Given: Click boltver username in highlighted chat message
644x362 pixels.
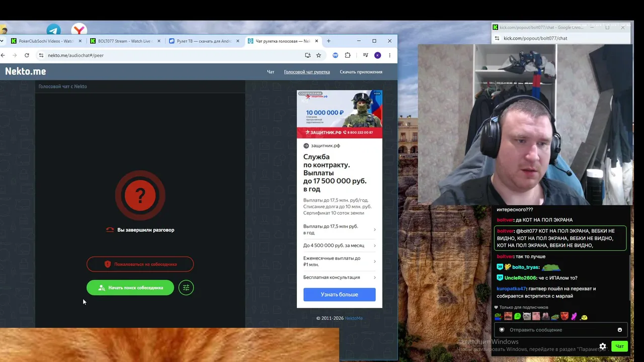Looking at the screenshot, I should pos(505,231).
